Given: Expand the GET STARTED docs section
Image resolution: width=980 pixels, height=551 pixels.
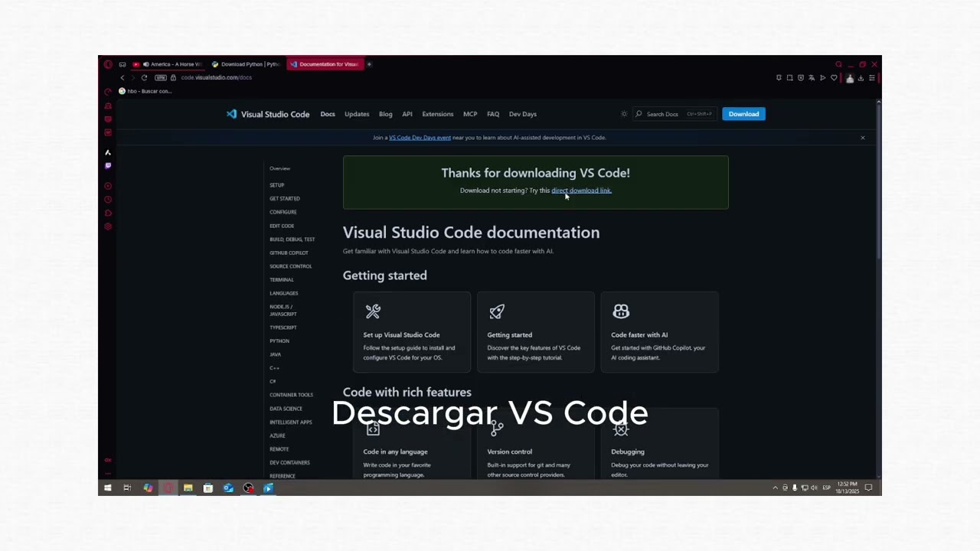Looking at the screenshot, I should tap(285, 199).
